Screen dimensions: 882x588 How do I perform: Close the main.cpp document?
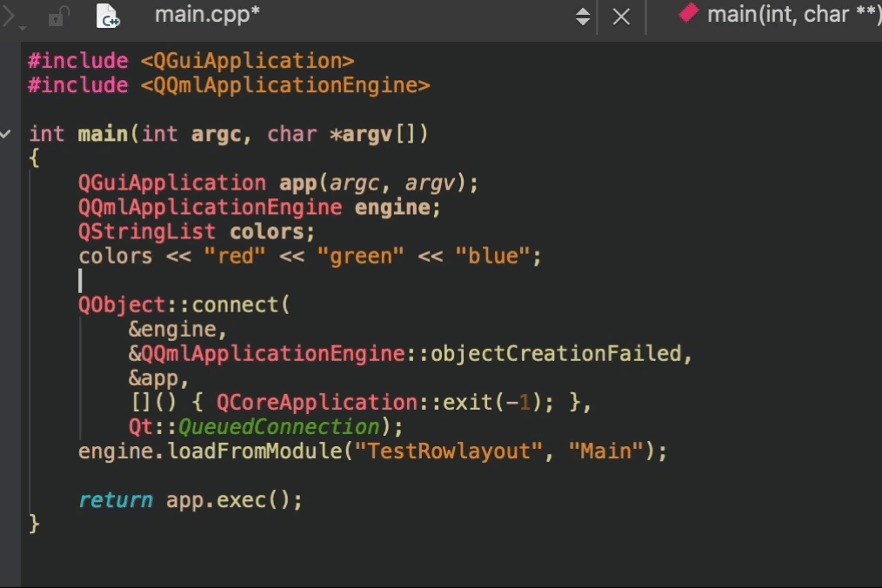621,17
